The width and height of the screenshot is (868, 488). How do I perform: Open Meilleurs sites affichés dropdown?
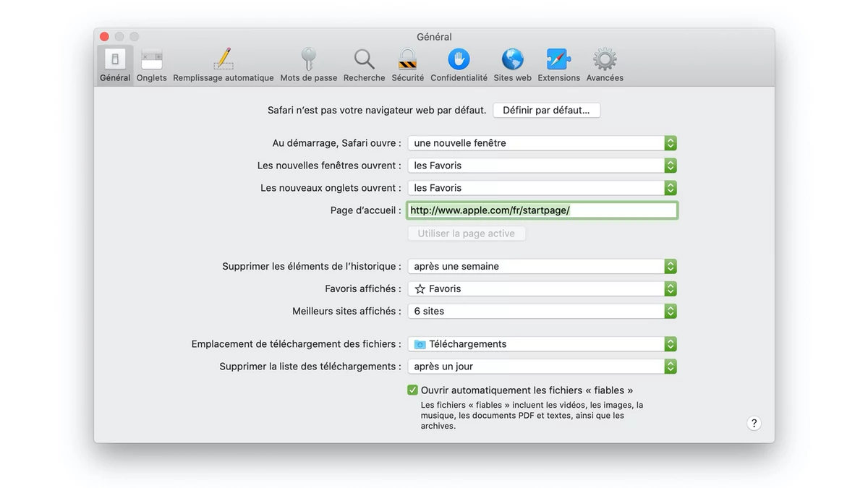542,311
